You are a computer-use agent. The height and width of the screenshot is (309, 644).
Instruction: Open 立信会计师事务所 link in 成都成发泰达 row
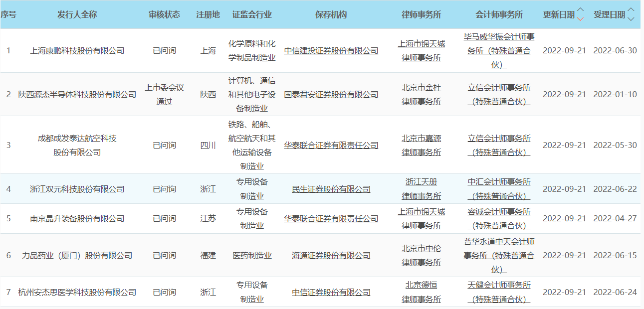coord(499,145)
